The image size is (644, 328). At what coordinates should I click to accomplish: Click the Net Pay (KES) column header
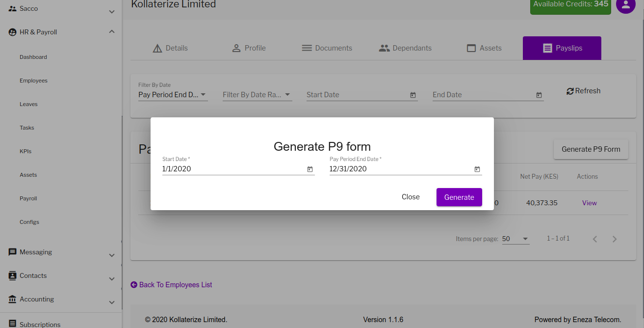tap(539, 176)
